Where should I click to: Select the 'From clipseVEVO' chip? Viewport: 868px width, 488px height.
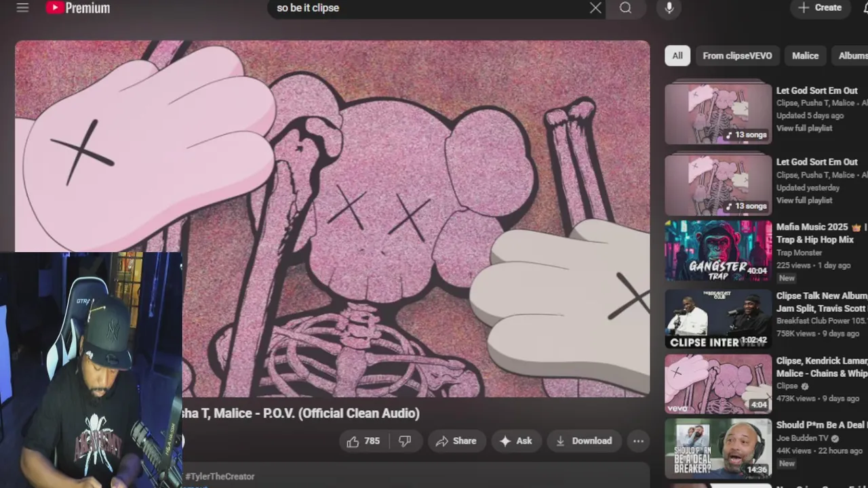(x=737, y=56)
